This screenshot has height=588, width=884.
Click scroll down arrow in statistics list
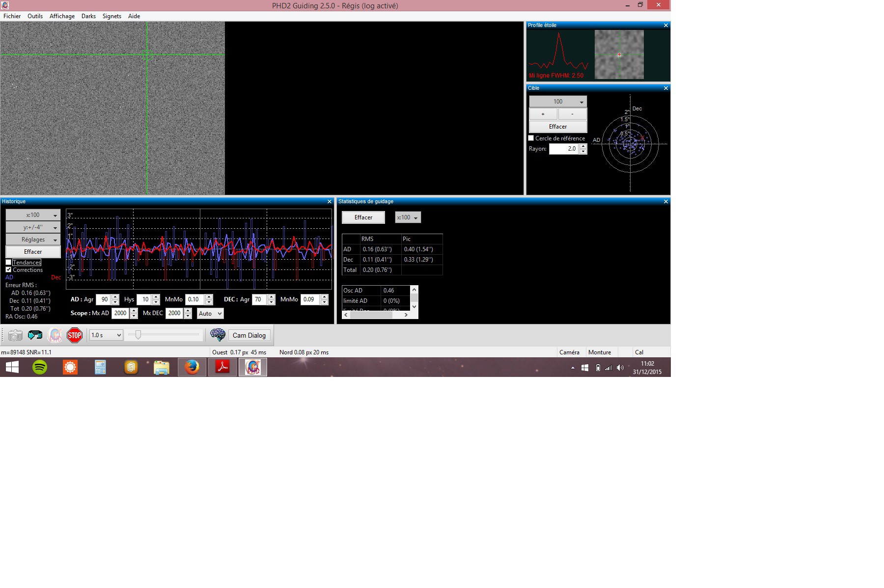click(x=414, y=306)
